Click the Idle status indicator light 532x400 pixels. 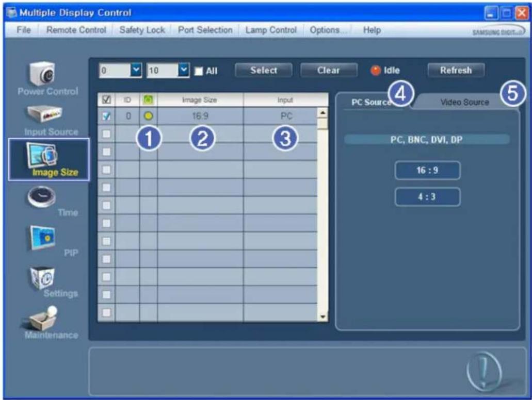pyautogui.click(x=375, y=71)
